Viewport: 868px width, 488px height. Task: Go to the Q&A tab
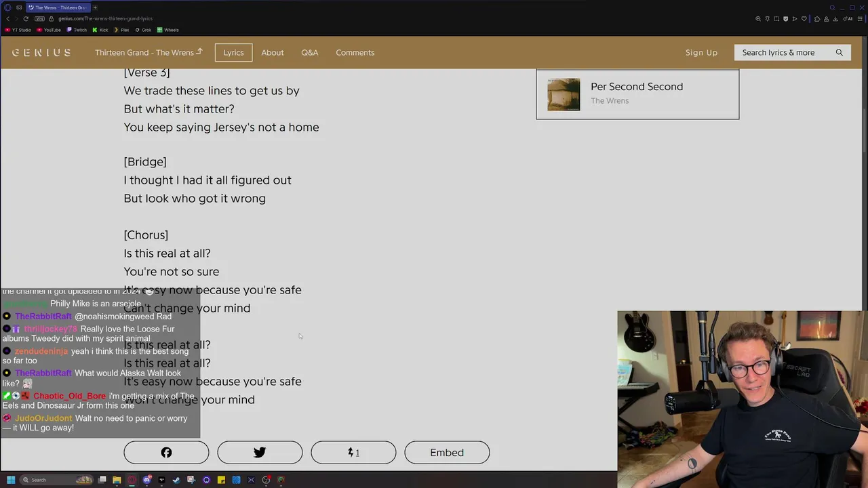[310, 52]
